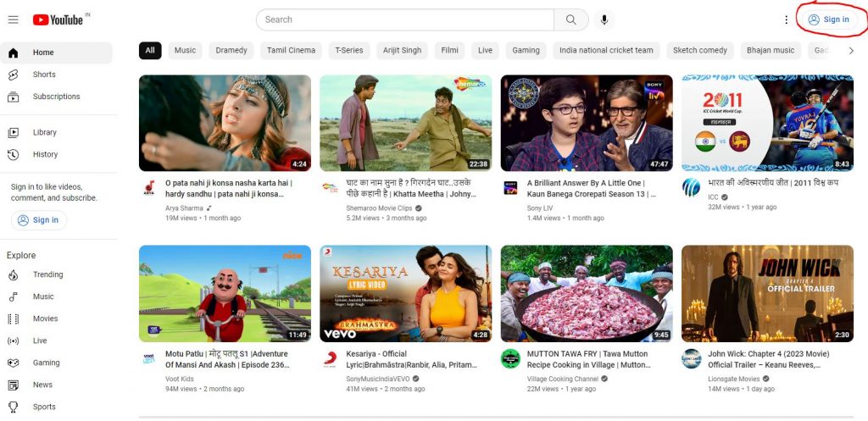Viewport: 868px width, 421px height.
Task: Play Kaun Banega Crorepati thumbnail
Action: [x=587, y=123]
